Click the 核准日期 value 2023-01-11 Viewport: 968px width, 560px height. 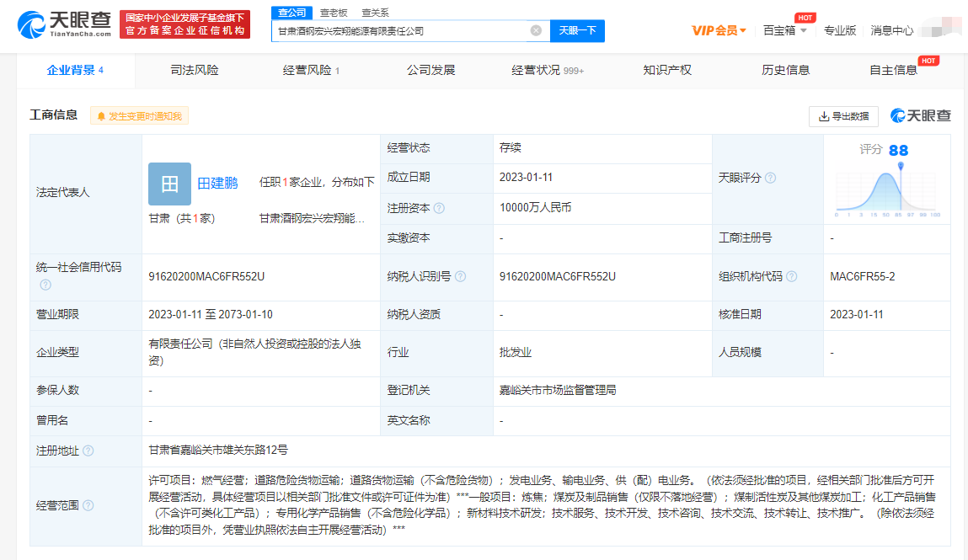click(x=856, y=315)
